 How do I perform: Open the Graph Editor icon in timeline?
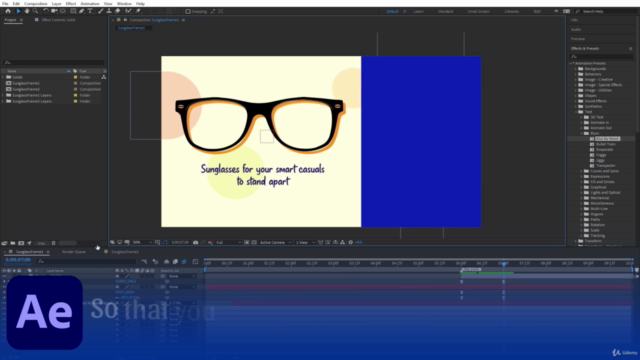pos(195,262)
